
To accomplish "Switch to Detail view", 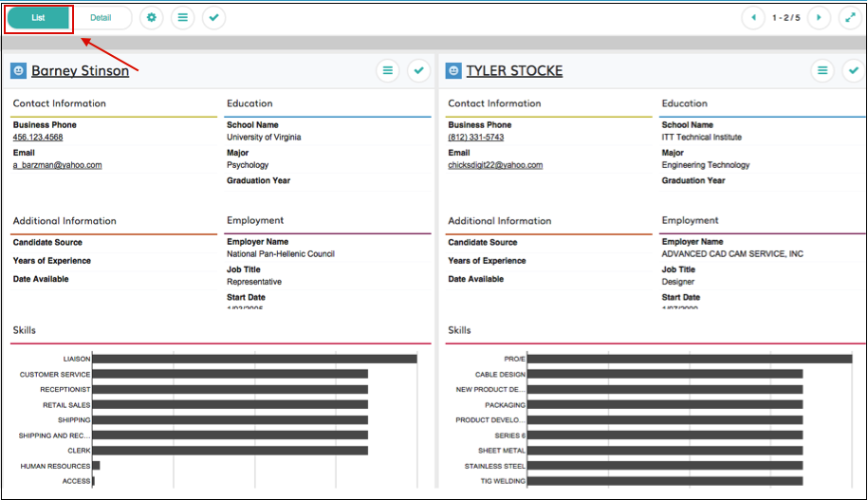I will [101, 18].
